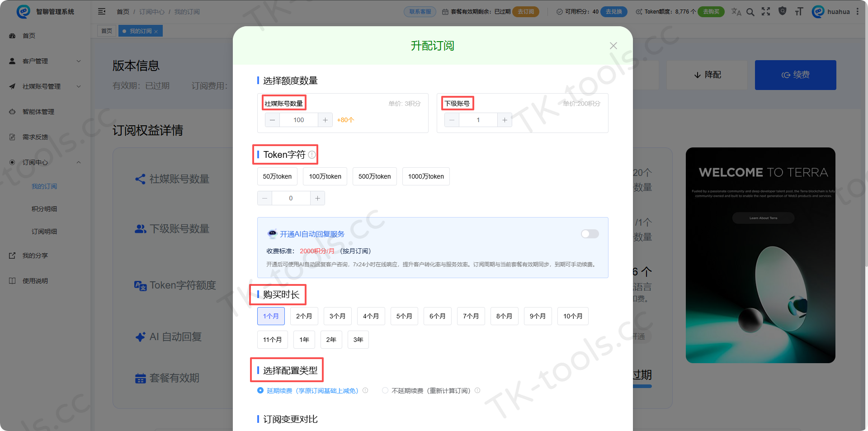The height and width of the screenshot is (431, 868).
Task: Select the 延期续费 radio option
Action: point(260,390)
